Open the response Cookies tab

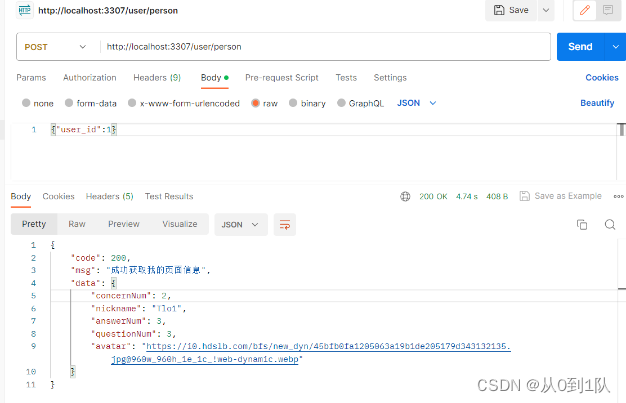tap(58, 196)
